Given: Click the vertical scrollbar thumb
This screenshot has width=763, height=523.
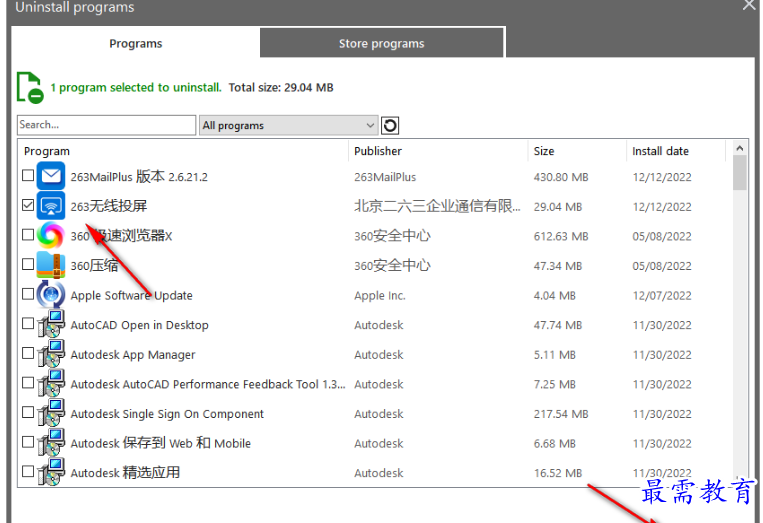Looking at the screenshot, I should point(740,173).
